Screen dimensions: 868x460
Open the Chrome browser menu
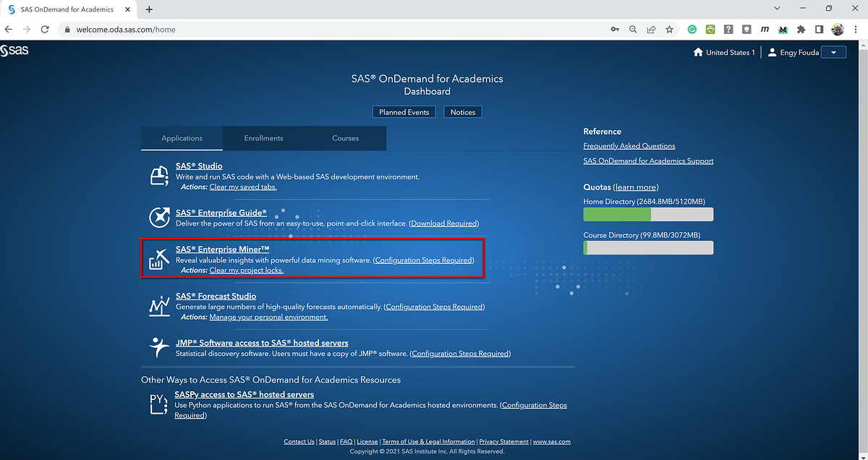tap(855, 29)
